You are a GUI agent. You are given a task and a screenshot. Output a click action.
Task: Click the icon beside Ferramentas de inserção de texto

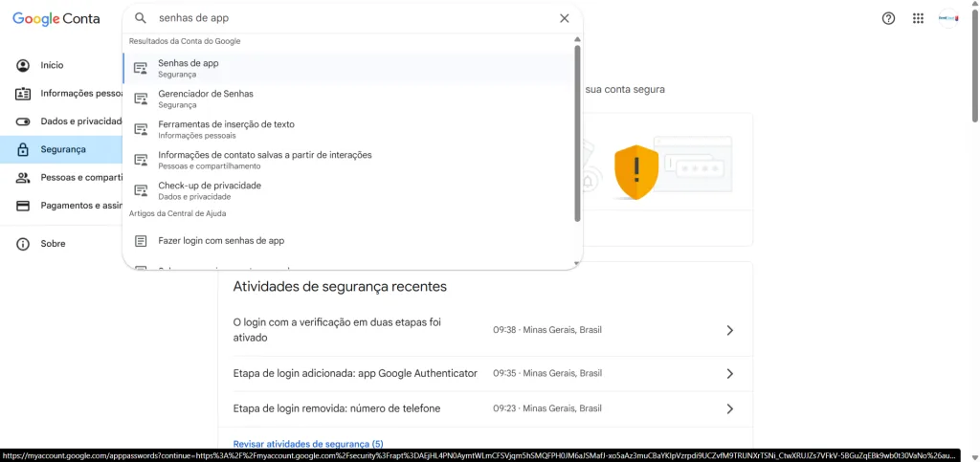141,129
